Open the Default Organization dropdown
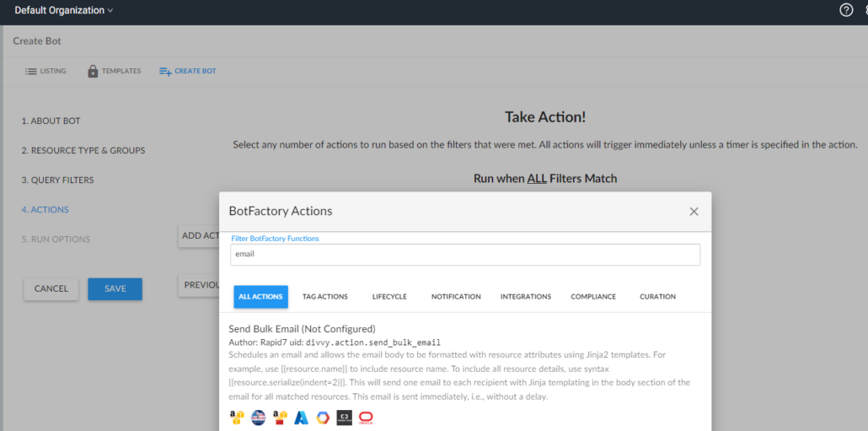 63,10
